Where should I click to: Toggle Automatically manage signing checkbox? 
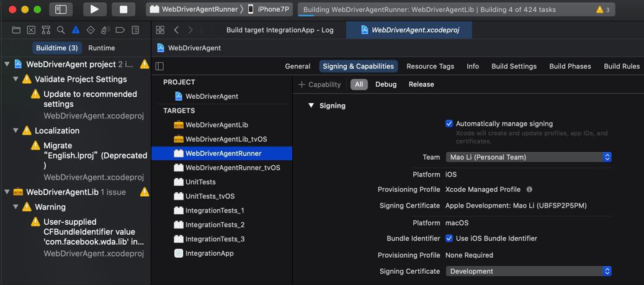(449, 124)
